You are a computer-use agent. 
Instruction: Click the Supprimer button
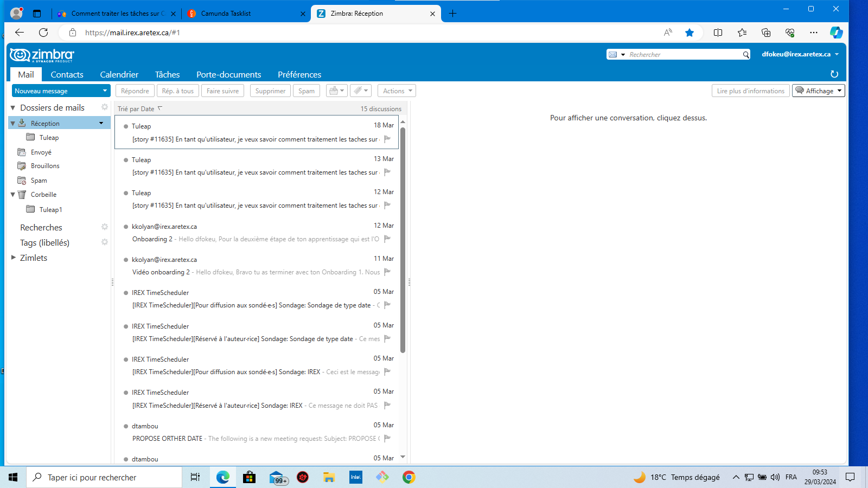270,91
